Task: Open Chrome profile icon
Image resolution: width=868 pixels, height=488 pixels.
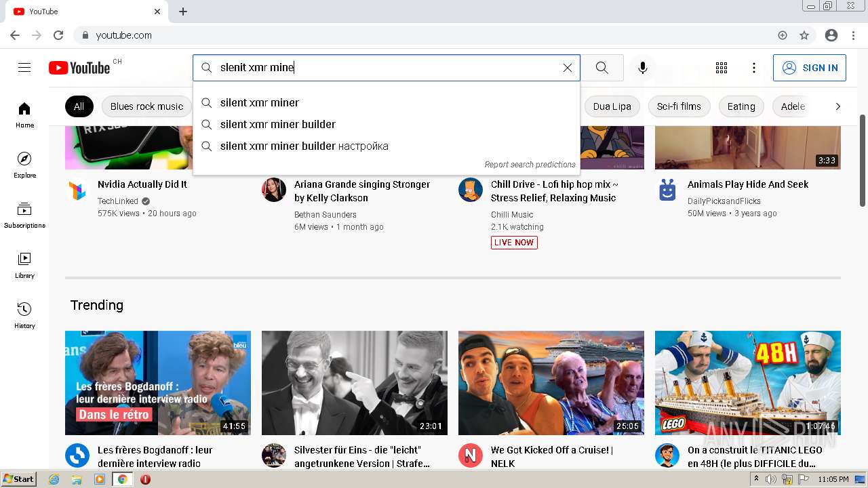Action: tap(831, 35)
